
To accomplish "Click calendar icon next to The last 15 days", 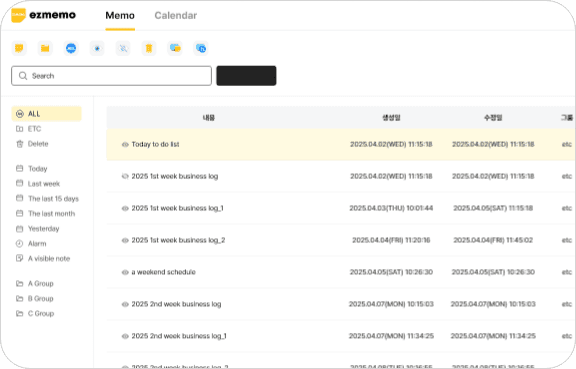I will (19, 198).
